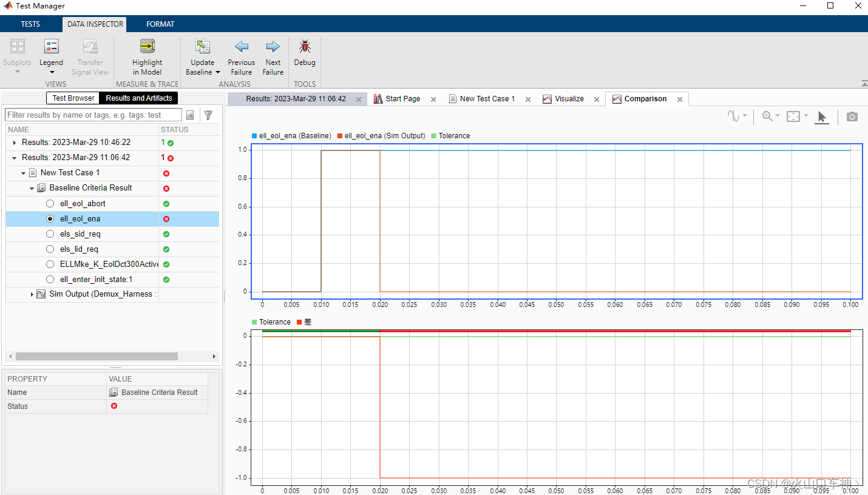Click the DATA INSPECTOR ribbon tab

coord(95,24)
